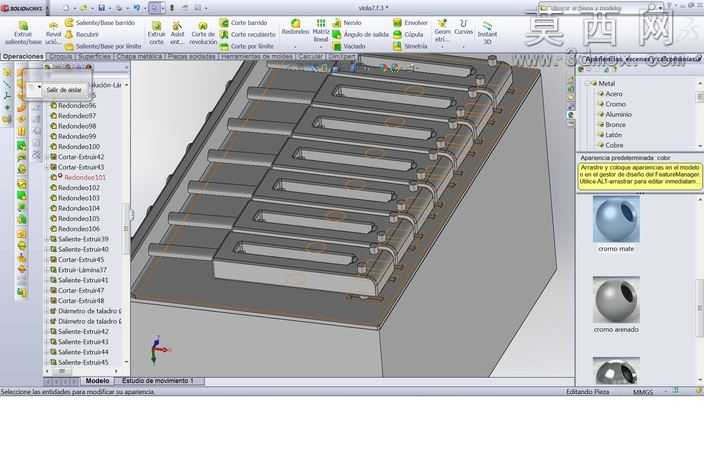Collapse the Metal appearances folder
This screenshot has height=469, width=704.
(x=586, y=83)
